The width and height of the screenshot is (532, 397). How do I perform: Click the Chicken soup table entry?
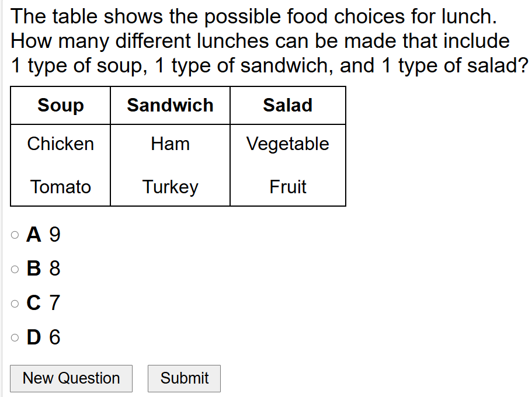click(61, 144)
